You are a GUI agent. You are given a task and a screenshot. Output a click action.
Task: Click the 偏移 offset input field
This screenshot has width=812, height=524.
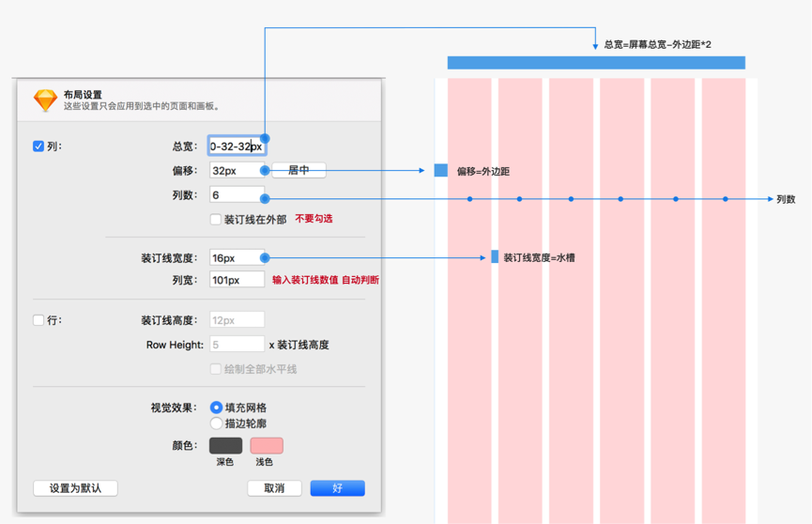click(237, 171)
